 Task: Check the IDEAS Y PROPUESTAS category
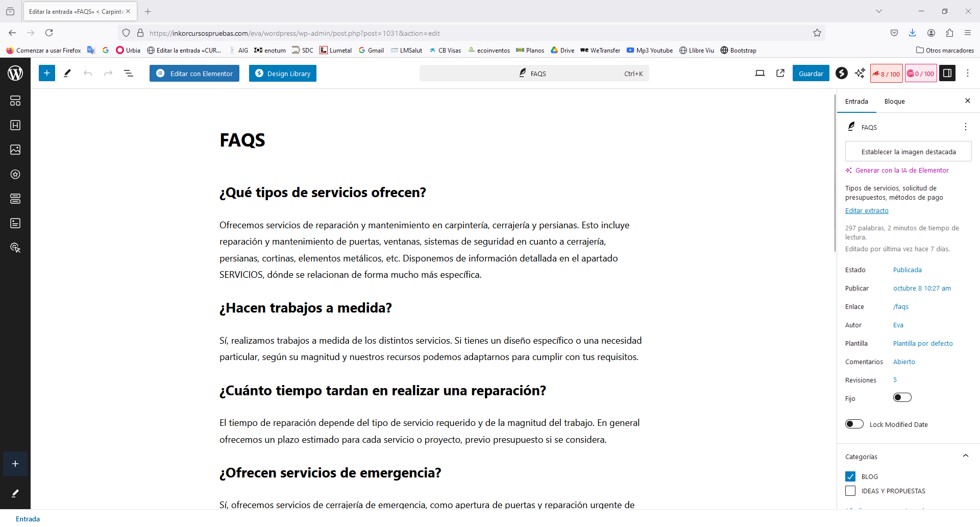point(850,491)
